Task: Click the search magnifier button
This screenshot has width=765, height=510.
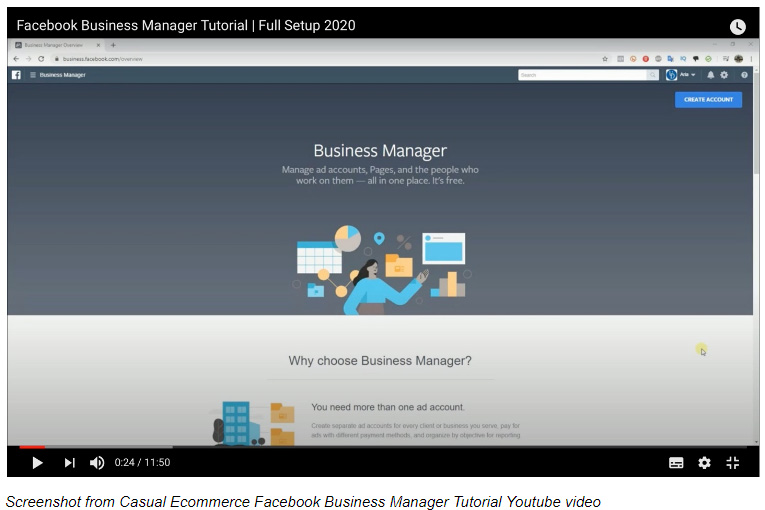Action: coord(652,75)
